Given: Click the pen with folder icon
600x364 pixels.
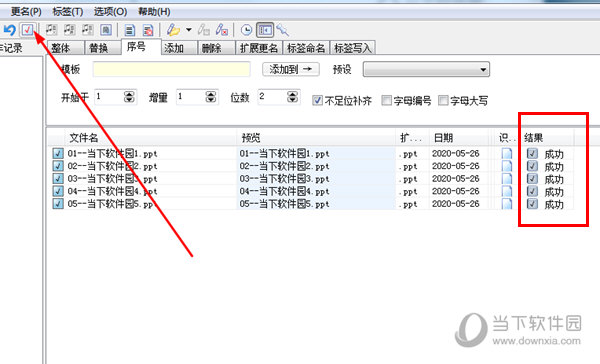Looking at the screenshot, I should tap(173, 30).
